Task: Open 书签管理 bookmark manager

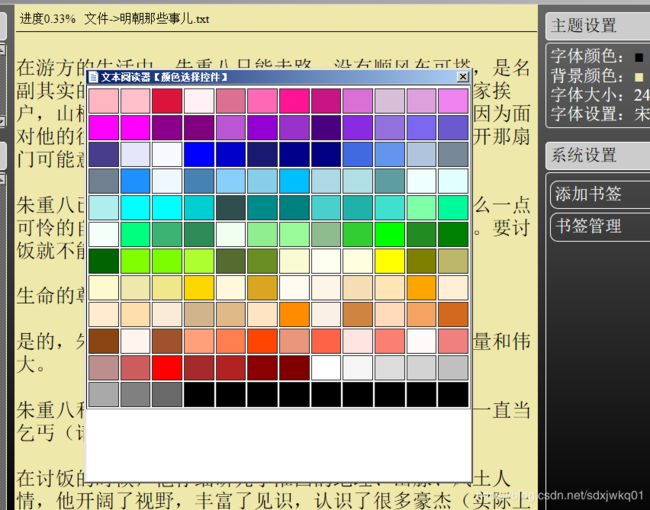Action: 599,226
